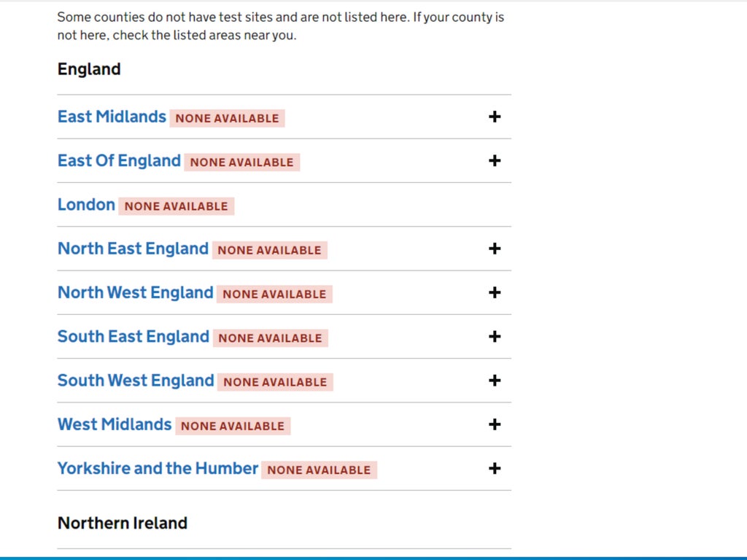This screenshot has height=560, width=747.
Task: Click the East Of England link text
Action: tap(119, 160)
